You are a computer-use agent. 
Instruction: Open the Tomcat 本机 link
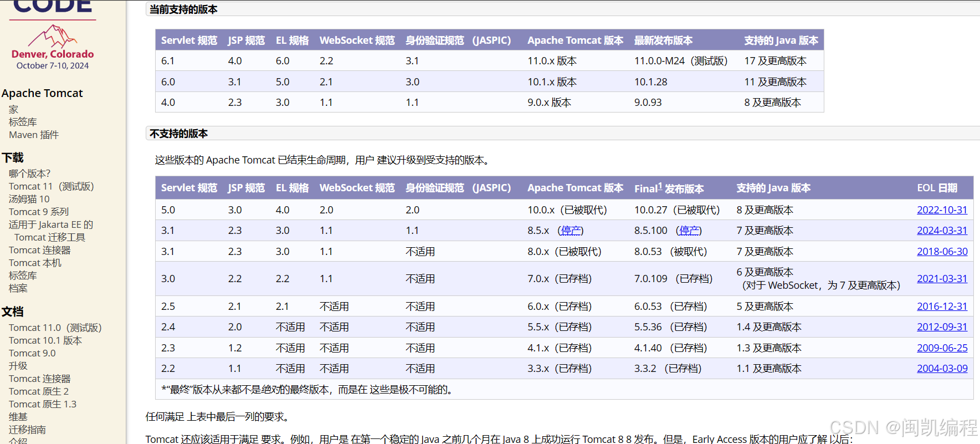pos(35,263)
